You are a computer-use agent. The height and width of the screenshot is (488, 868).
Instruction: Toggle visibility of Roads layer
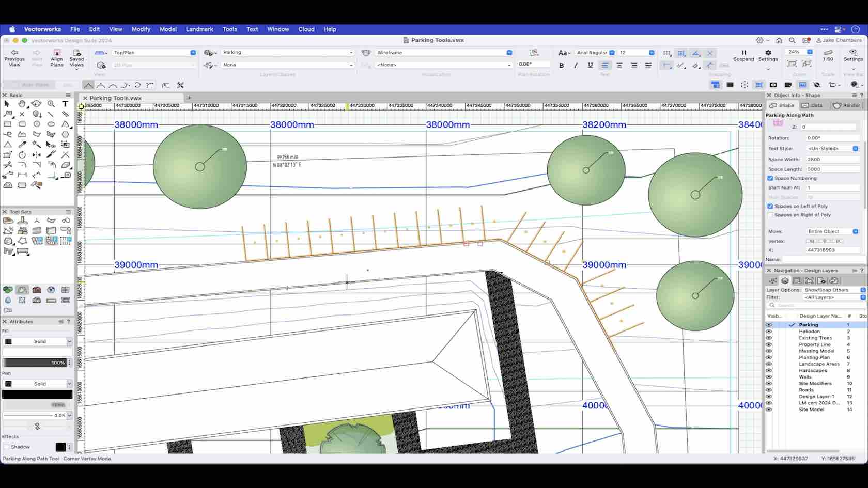769,390
